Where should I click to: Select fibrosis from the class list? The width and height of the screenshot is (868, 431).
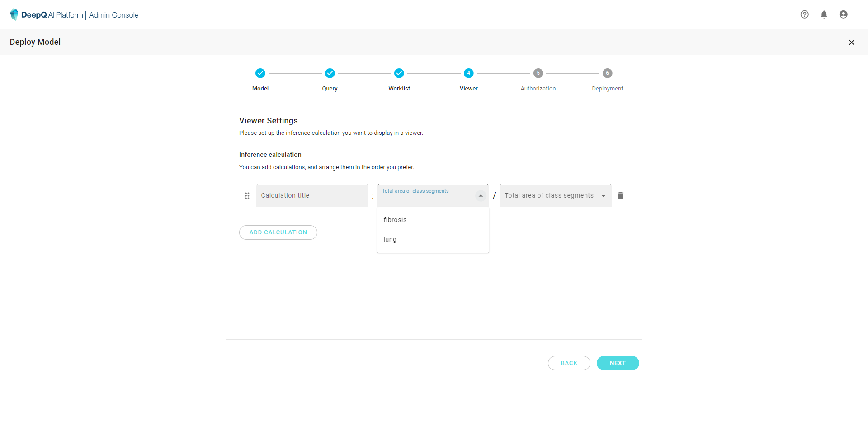[x=395, y=220]
